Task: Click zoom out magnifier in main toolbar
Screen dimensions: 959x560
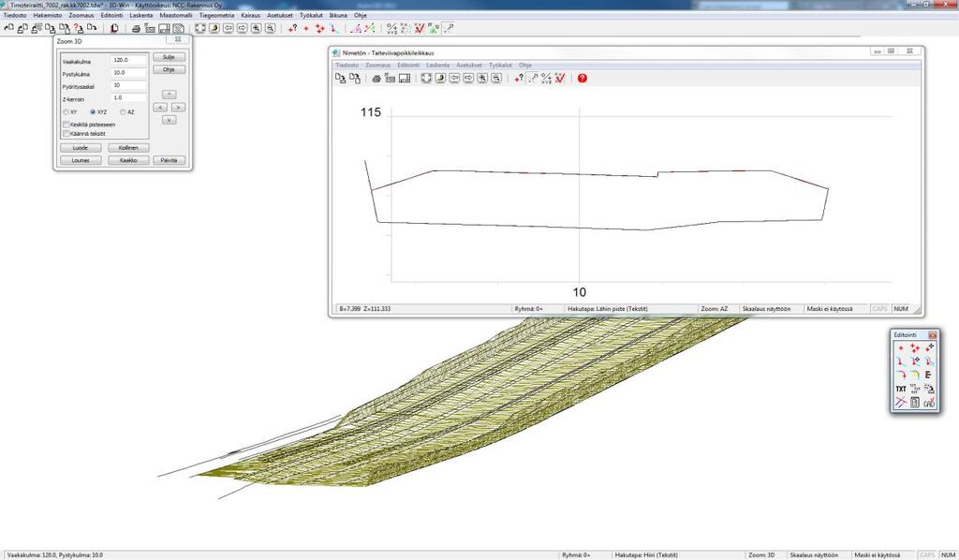Action: click(271, 28)
